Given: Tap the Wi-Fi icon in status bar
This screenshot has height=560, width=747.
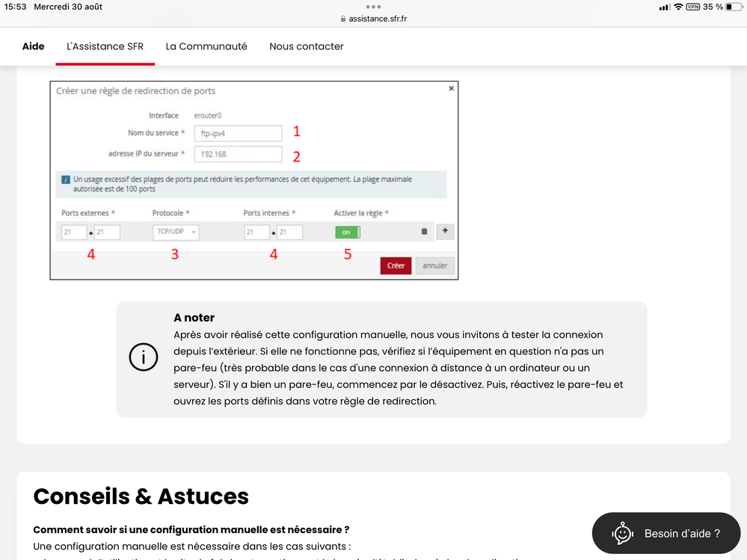Looking at the screenshot, I should [678, 7].
